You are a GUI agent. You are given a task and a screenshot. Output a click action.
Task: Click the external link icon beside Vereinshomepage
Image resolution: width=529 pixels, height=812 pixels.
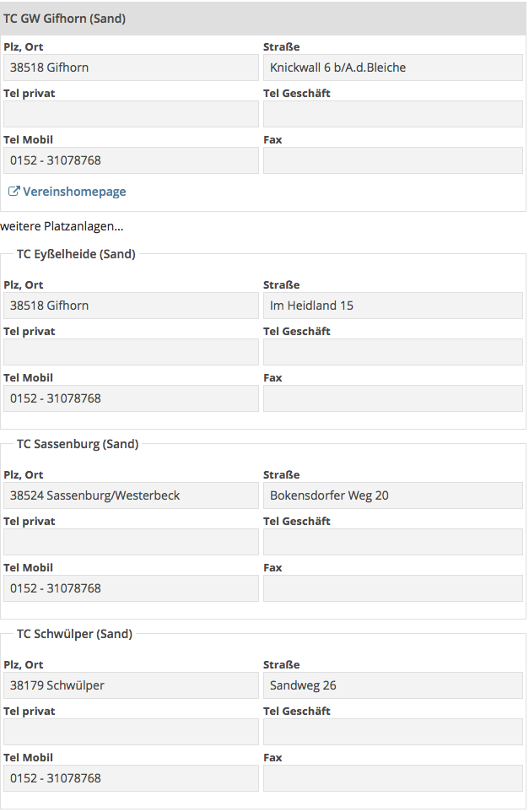(14, 192)
